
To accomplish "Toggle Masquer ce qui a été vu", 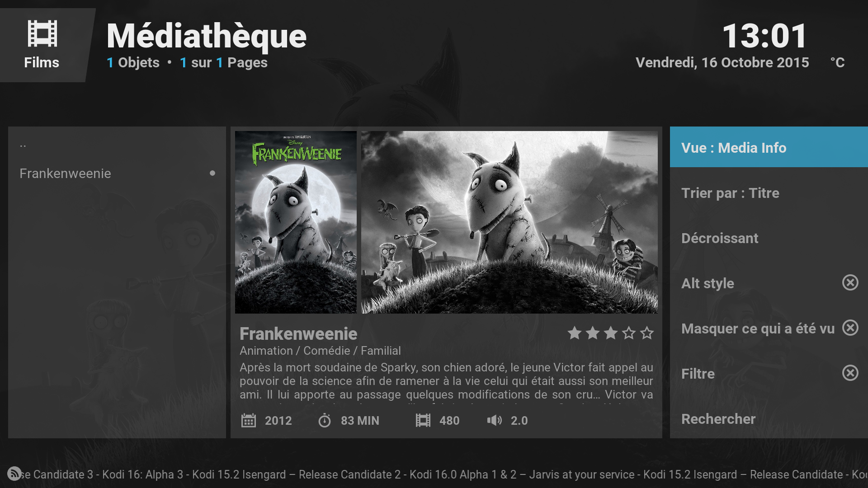I will click(769, 328).
